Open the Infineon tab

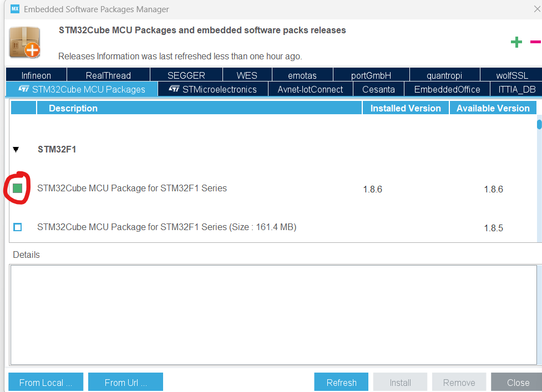tap(36, 75)
